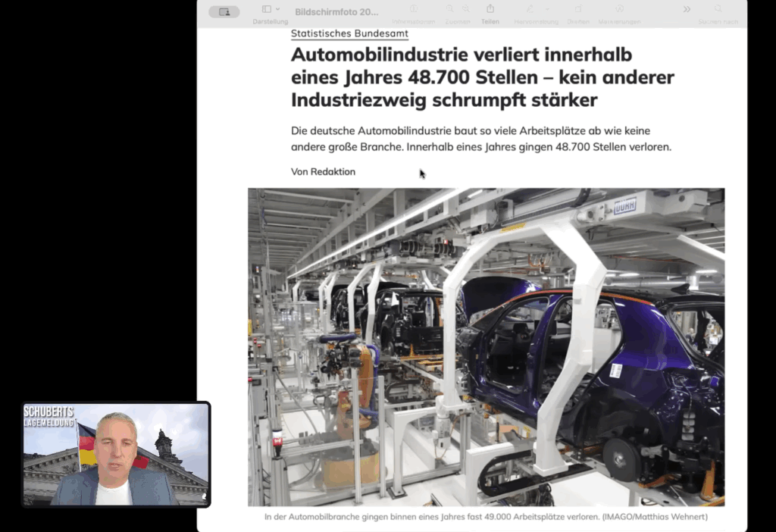Select the Hervorhebung highlight pen icon
Screen dimensions: 776x532
[530, 9]
